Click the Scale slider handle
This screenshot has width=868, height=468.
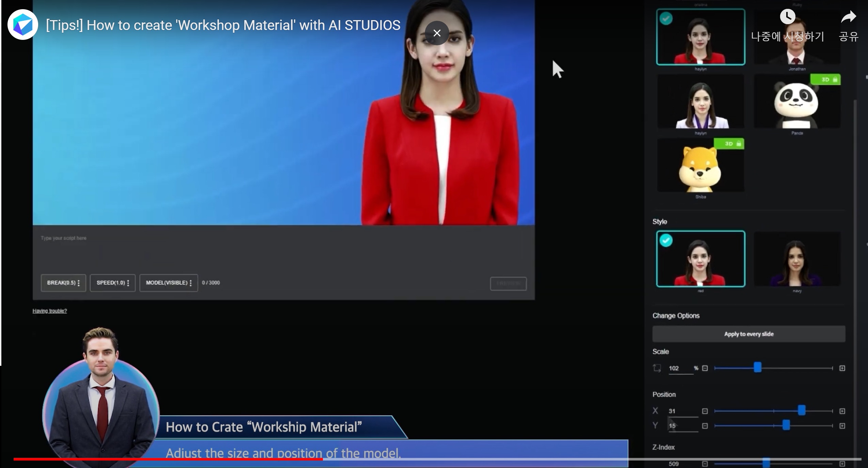tap(757, 368)
